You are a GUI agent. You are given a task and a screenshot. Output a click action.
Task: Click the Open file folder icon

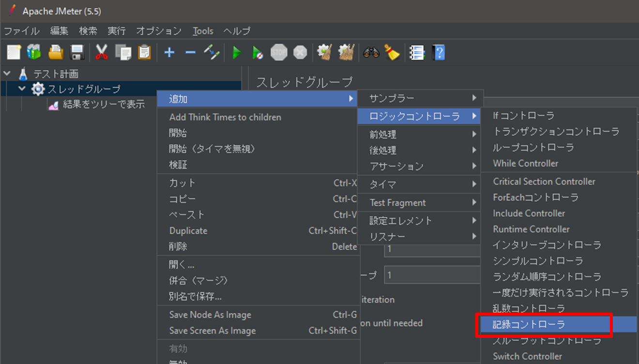point(56,52)
